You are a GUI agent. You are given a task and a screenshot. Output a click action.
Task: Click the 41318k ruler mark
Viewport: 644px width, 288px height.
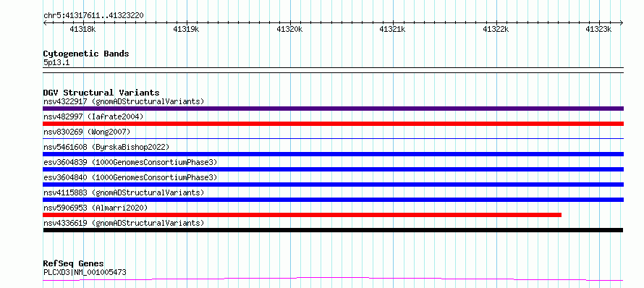[83, 30]
